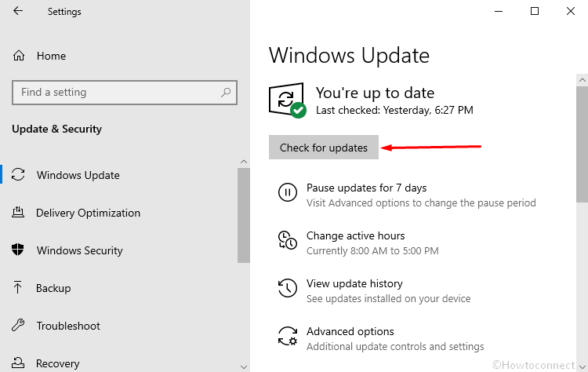Click the 'You're up to date' status text

[x=375, y=93]
